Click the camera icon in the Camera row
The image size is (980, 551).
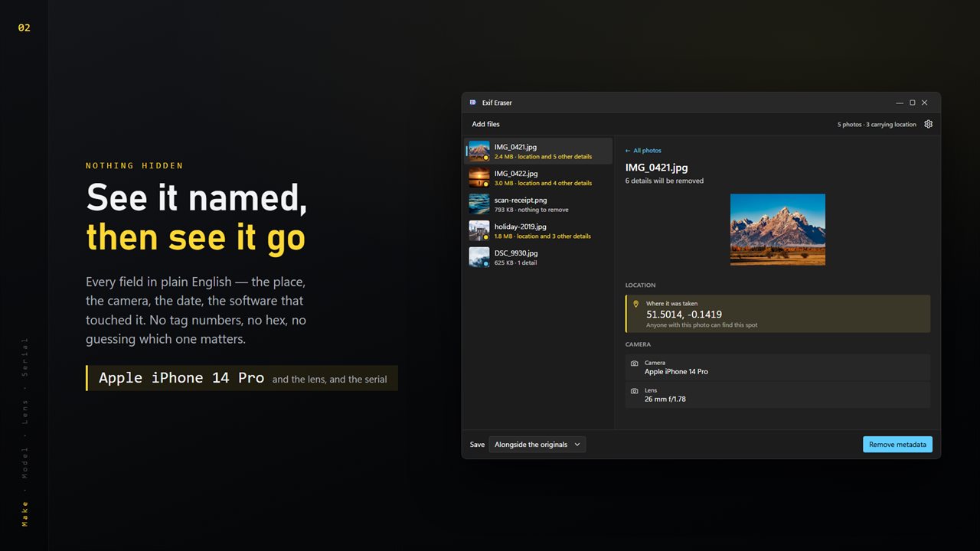click(x=634, y=364)
